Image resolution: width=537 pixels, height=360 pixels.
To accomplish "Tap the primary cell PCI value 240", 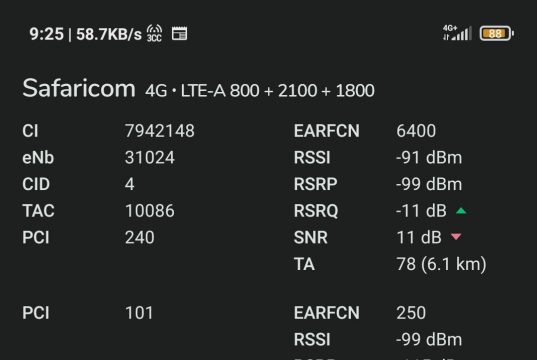I will [x=140, y=237].
